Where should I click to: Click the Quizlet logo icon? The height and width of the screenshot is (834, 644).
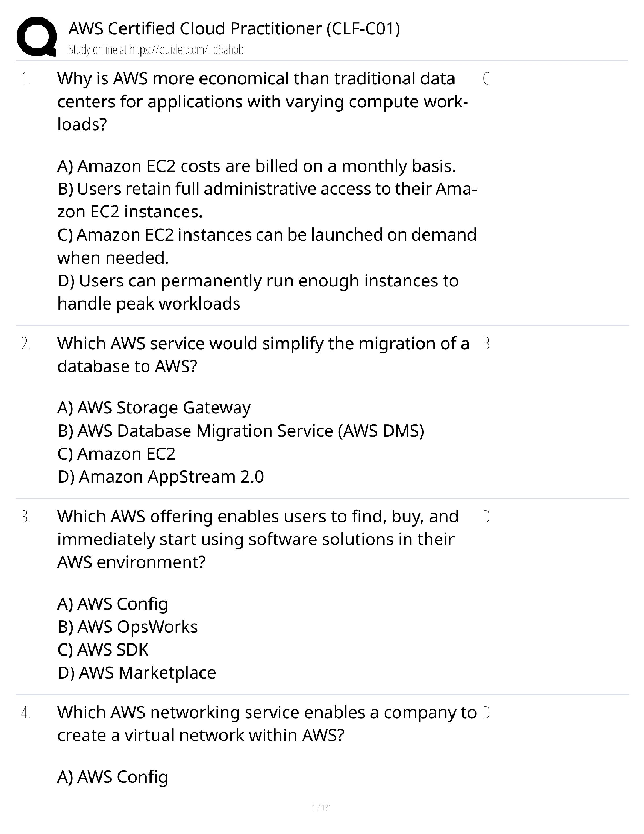coord(37,36)
